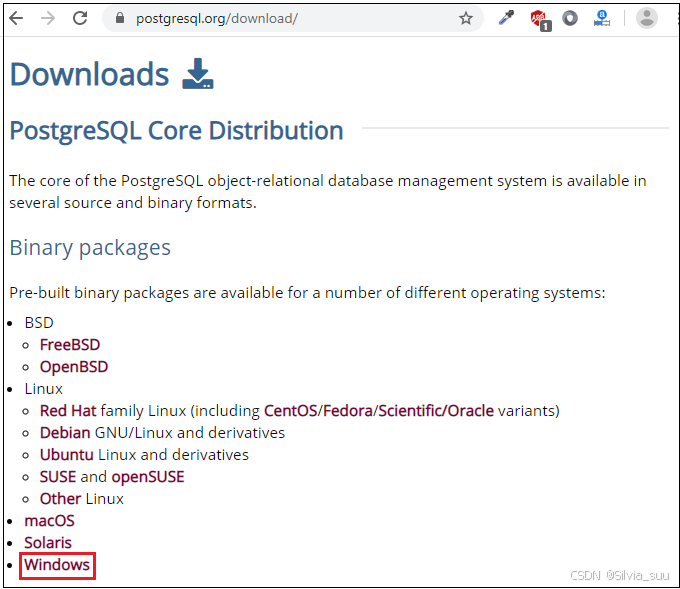Follow the Solaris link
The image size is (680, 589).
[x=48, y=543]
